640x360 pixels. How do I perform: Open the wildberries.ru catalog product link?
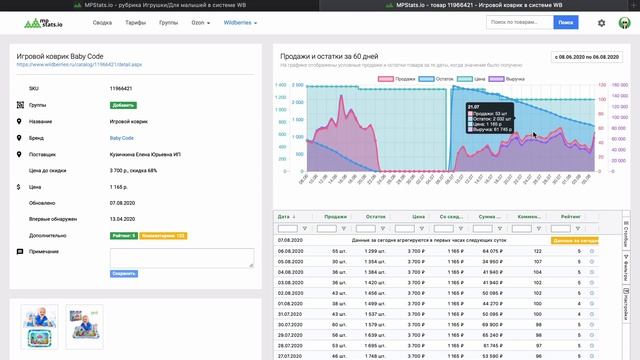pos(79,64)
